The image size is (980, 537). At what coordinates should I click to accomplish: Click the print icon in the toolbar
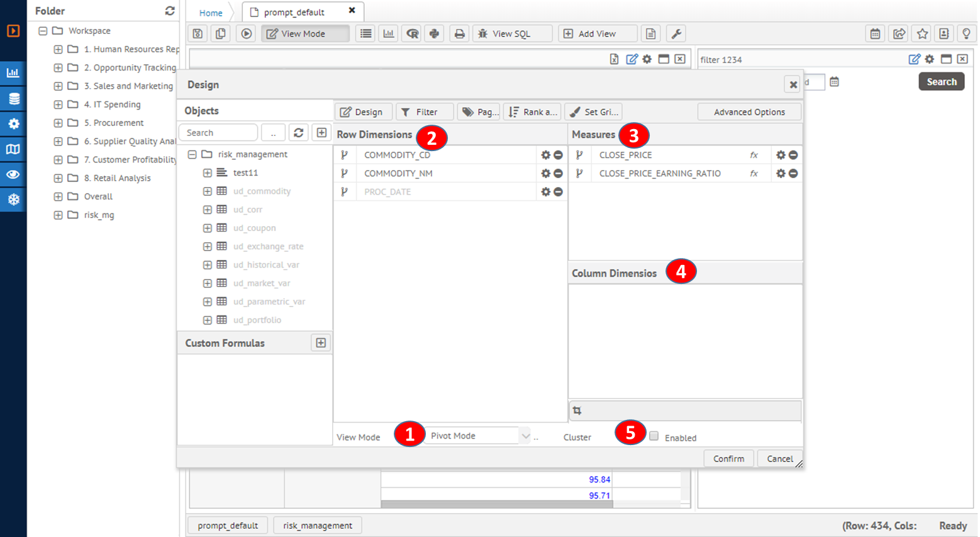(x=459, y=34)
